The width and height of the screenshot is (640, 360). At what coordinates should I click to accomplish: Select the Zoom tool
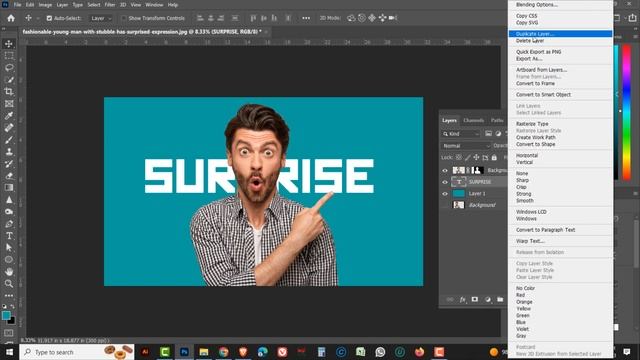9,283
